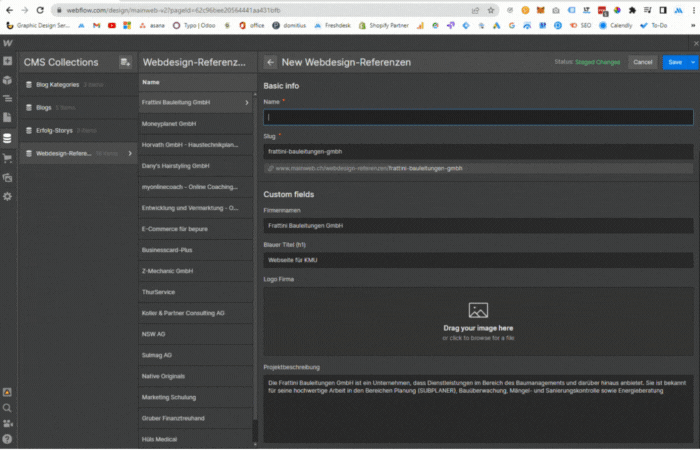
Task: Select Moneyplanet GmbH item
Action: point(196,124)
